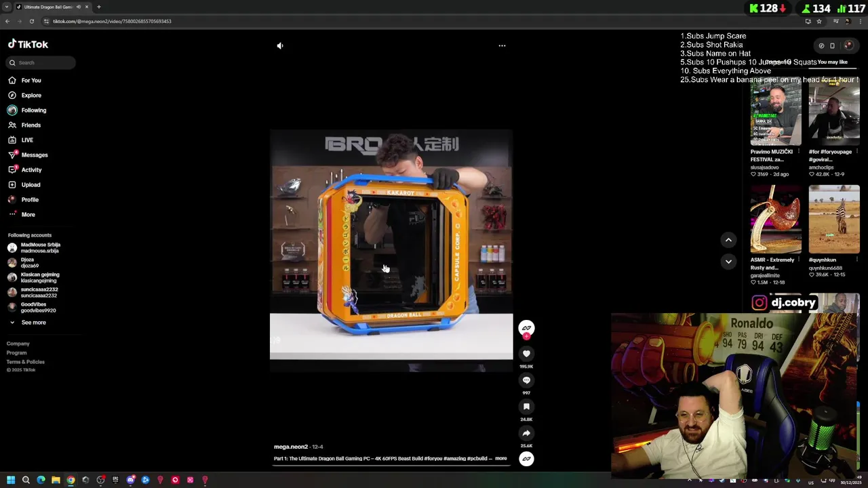
Task: Click the Chrome back button
Action: pos(7,21)
